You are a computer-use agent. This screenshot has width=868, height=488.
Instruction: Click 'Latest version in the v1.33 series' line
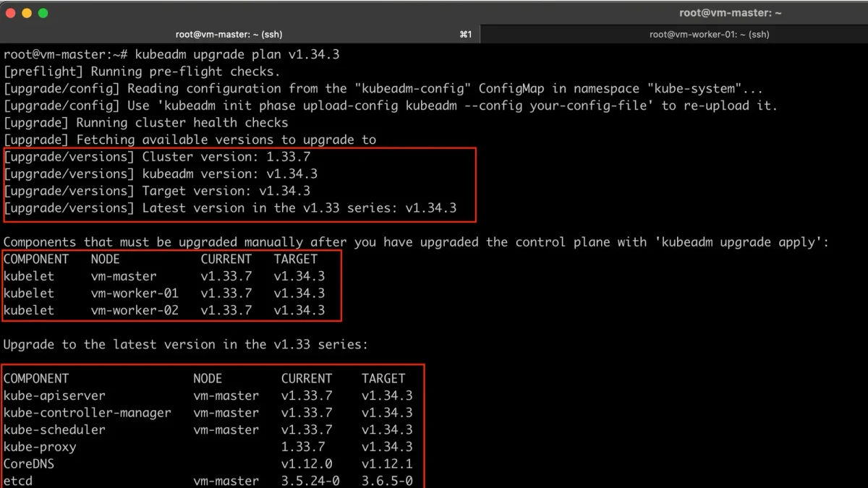click(230, 208)
